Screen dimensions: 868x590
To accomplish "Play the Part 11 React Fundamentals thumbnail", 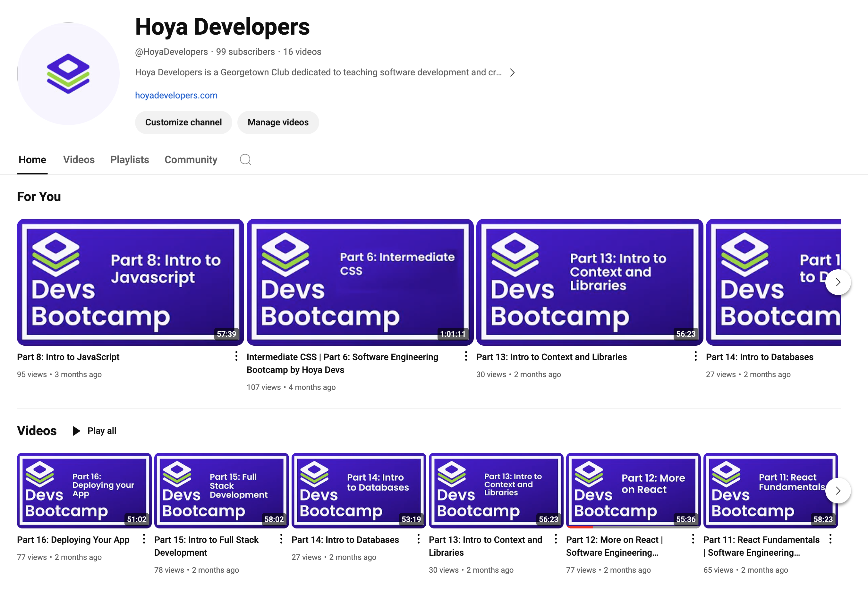I will (770, 491).
